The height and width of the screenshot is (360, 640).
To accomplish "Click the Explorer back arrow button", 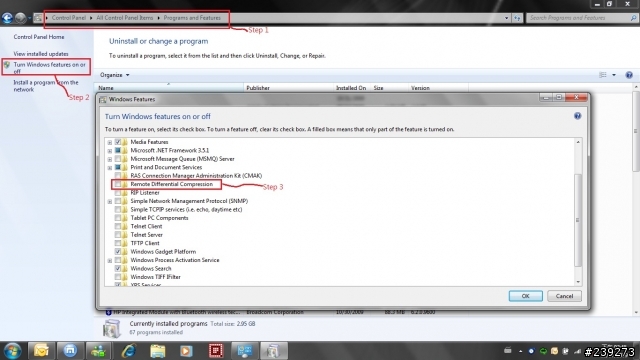I will [7, 18].
